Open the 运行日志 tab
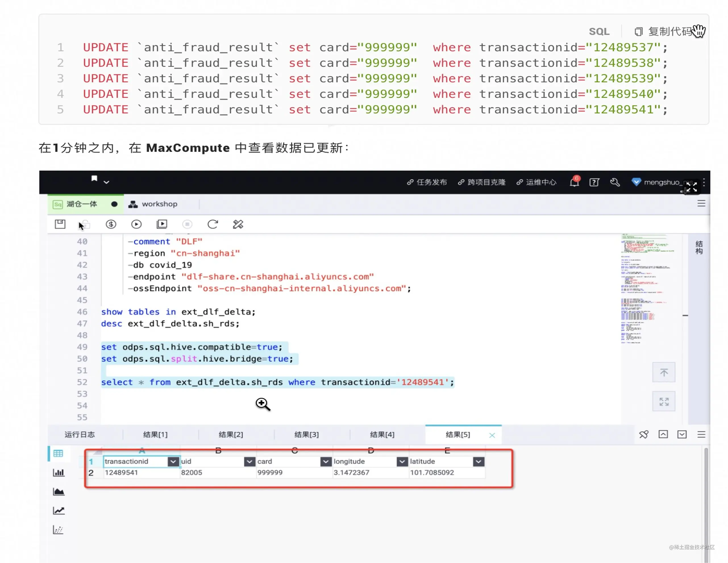 (x=79, y=434)
